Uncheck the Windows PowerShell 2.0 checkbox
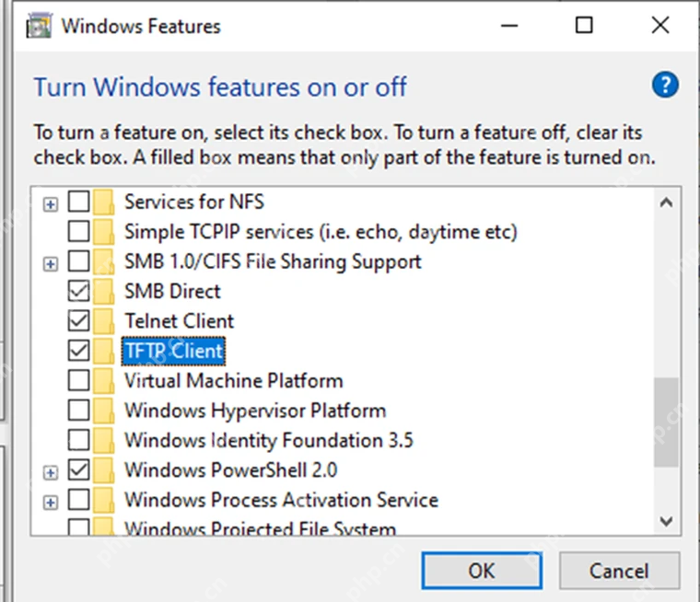The width and height of the screenshot is (700, 602). coord(78,469)
